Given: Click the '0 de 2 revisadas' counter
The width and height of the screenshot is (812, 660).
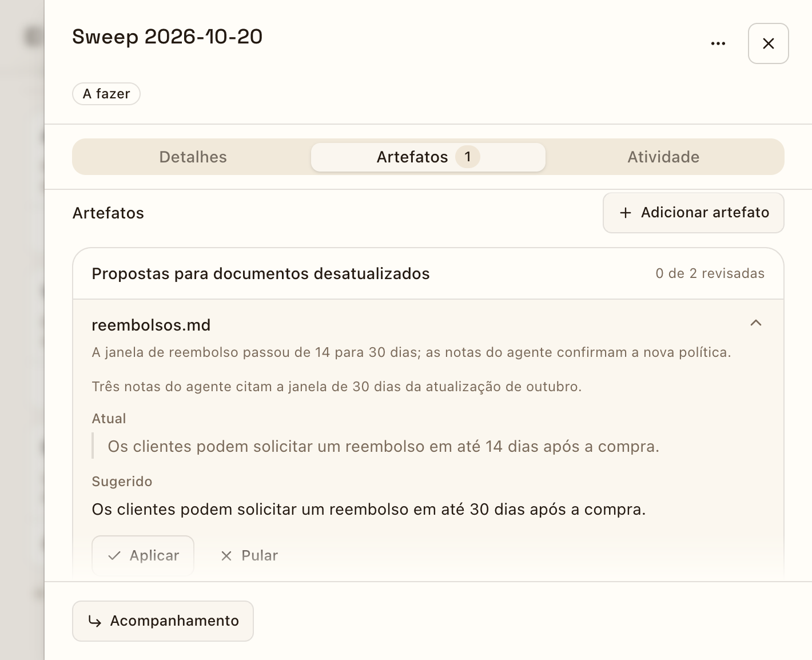Looking at the screenshot, I should pyautogui.click(x=710, y=273).
